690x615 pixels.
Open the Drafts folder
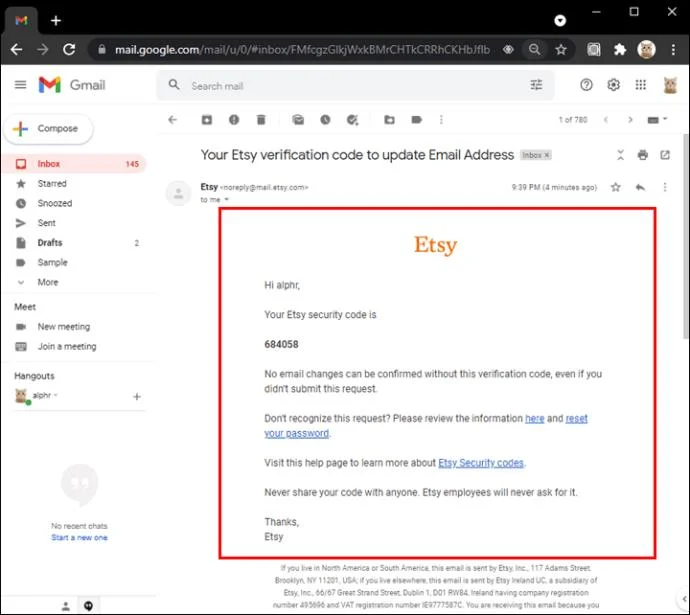pos(73,243)
